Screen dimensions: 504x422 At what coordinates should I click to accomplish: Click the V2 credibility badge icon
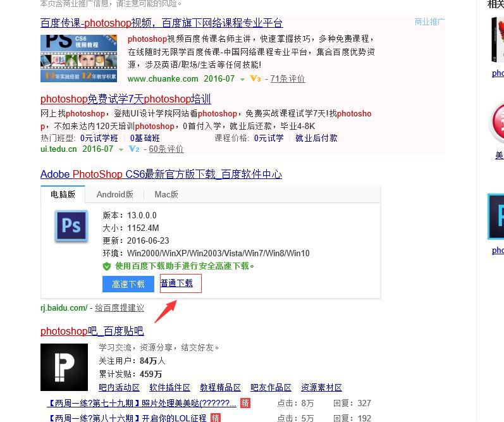(133, 149)
